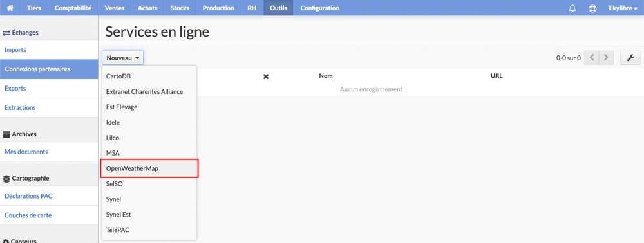Sort by the URL column header

click(x=497, y=76)
